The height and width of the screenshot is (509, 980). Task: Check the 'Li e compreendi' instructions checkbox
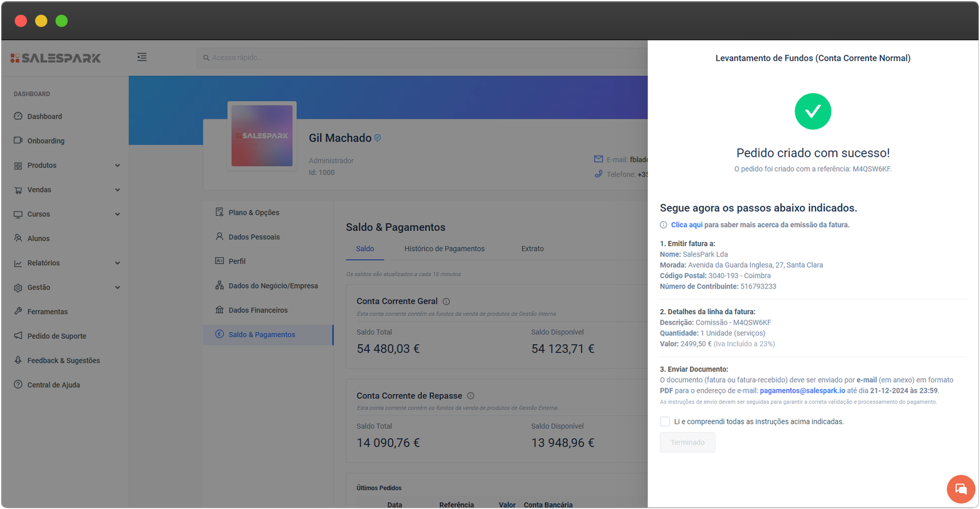tap(665, 421)
